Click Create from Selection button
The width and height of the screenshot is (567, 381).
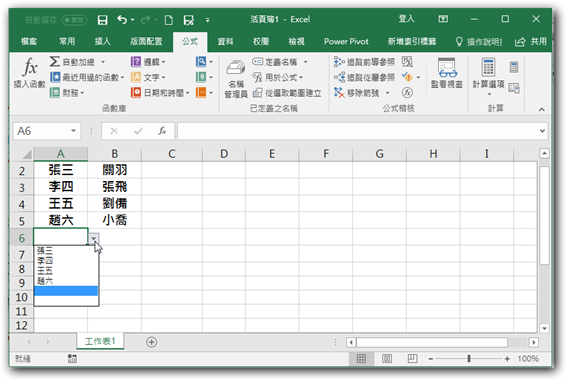287,93
